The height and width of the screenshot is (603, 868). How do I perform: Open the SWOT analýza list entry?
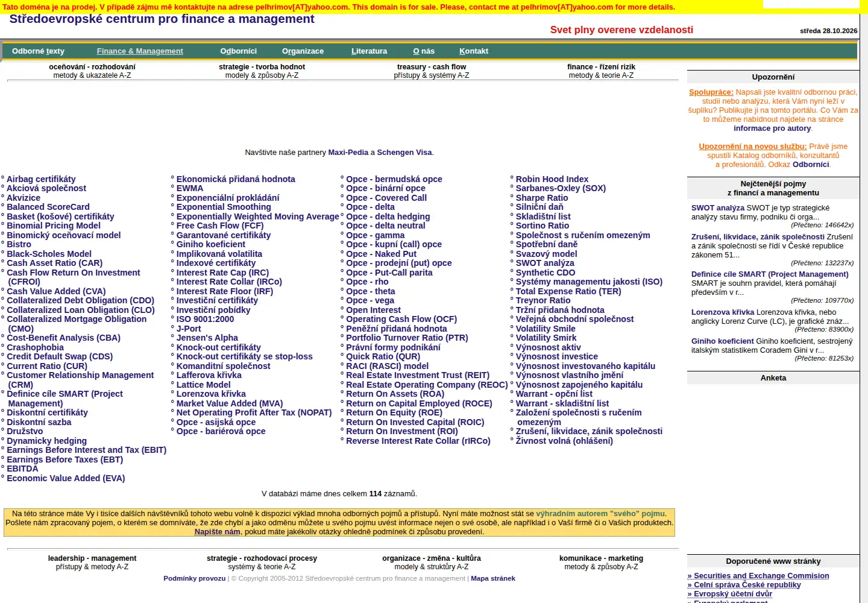point(545,263)
